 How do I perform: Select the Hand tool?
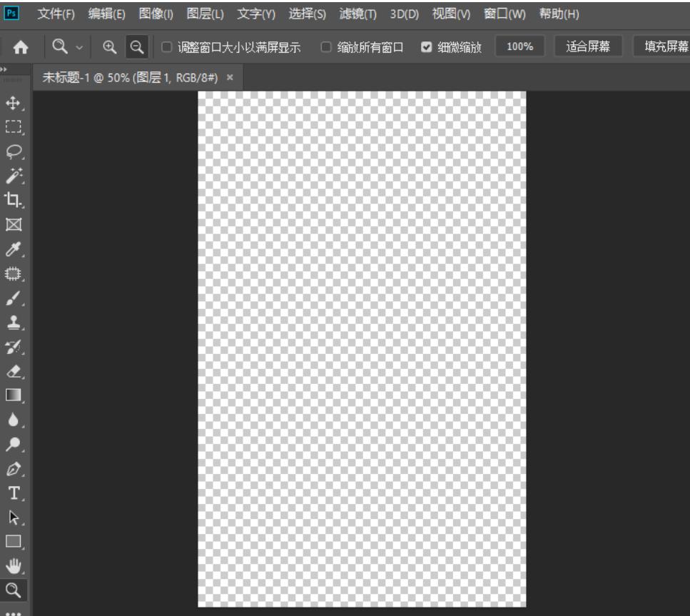14,565
